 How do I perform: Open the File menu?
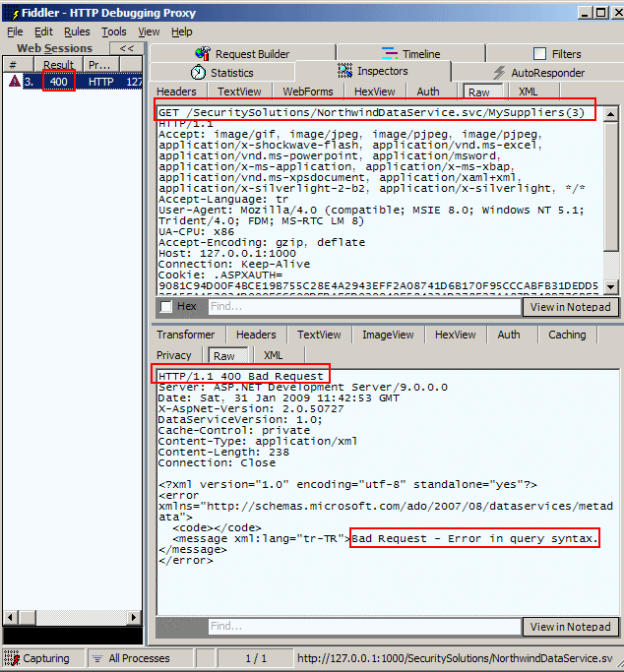[15, 31]
